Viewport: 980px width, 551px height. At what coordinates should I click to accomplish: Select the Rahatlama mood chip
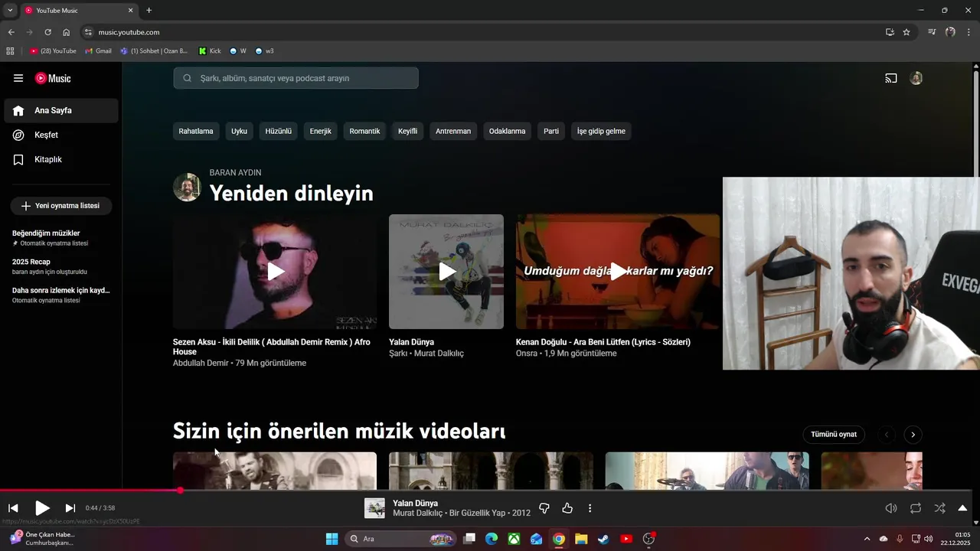click(x=196, y=131)
